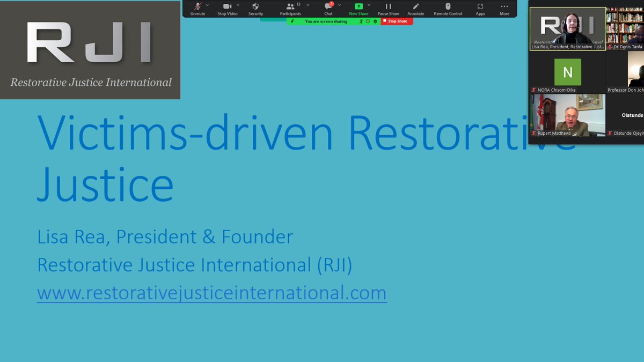Click green N avatar of NORA
The height and width of the screenshot is (362, 644).
568,71
